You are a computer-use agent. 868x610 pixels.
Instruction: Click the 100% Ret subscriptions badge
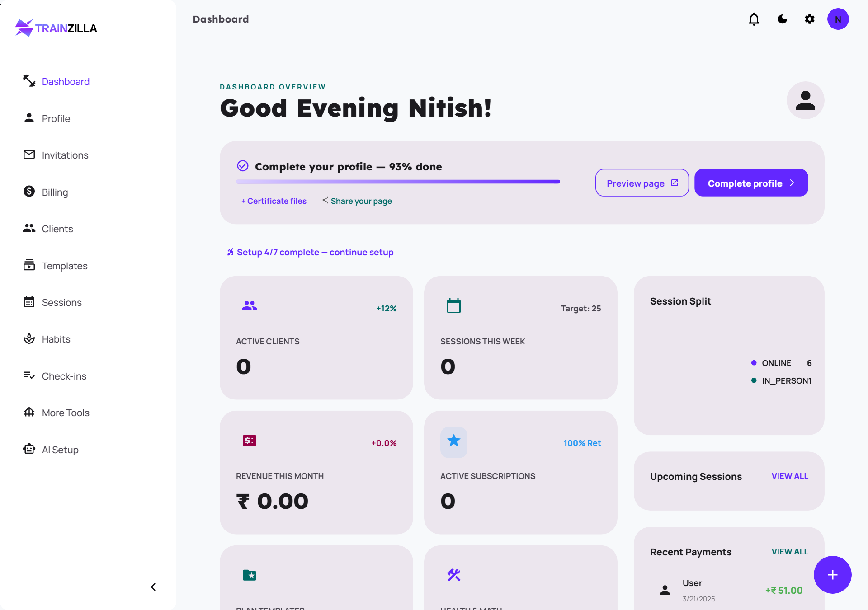pyautogui.click(x=582, y=443)
